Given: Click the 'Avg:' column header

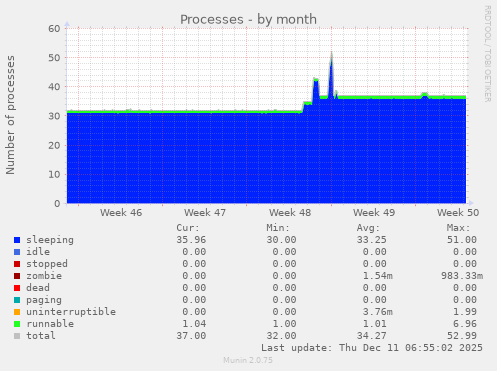Looking at the screenshot, I should pyautogui.click(x=368, y=228).
